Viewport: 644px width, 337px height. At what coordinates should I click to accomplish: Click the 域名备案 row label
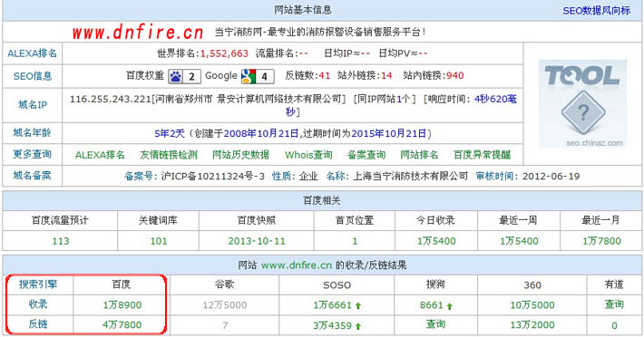pyautogui.click(x=33, y=176)
